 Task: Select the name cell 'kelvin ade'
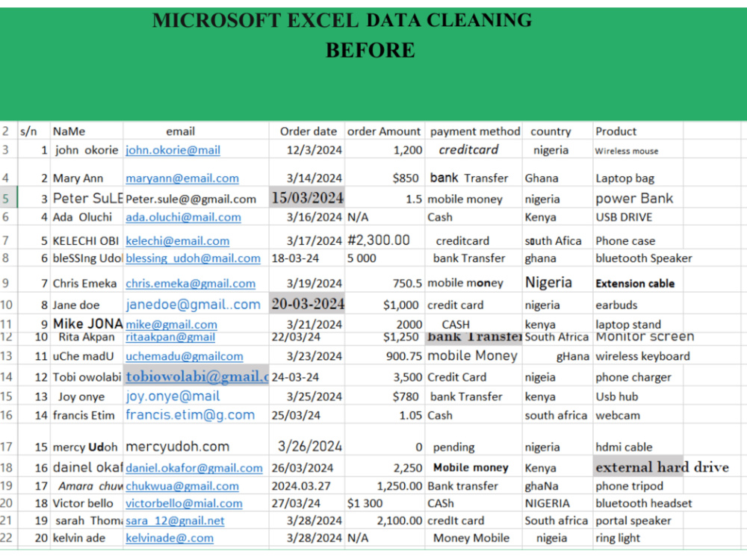[x=87, y=538]
